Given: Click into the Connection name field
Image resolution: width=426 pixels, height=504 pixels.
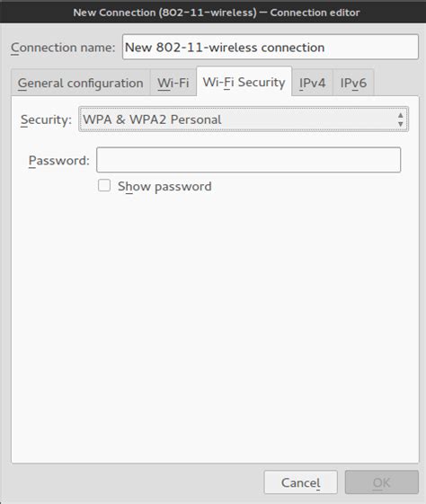Looking at the screenshot, I should pos(270,48).
